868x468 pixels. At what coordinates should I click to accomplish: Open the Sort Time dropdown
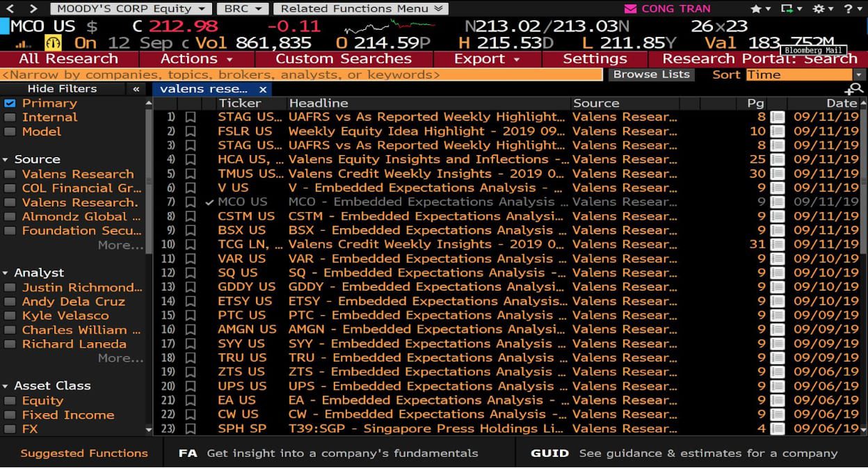click(805, 74)
